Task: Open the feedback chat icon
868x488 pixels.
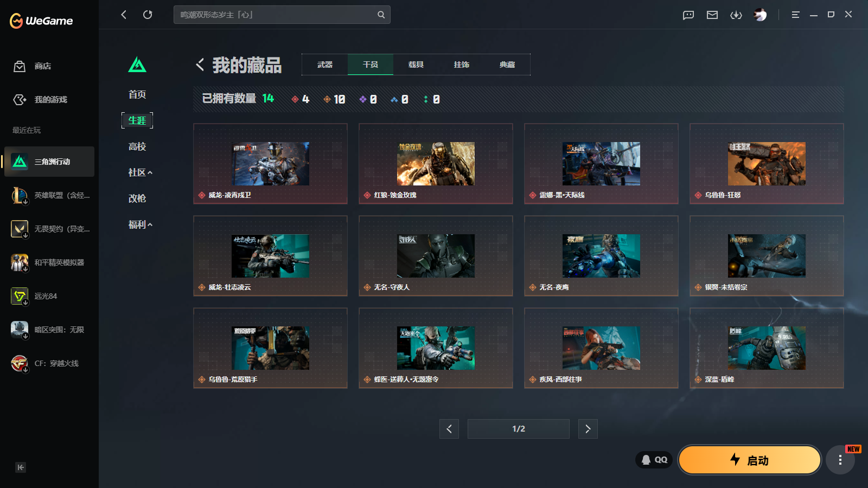Action: pos(688,15)
